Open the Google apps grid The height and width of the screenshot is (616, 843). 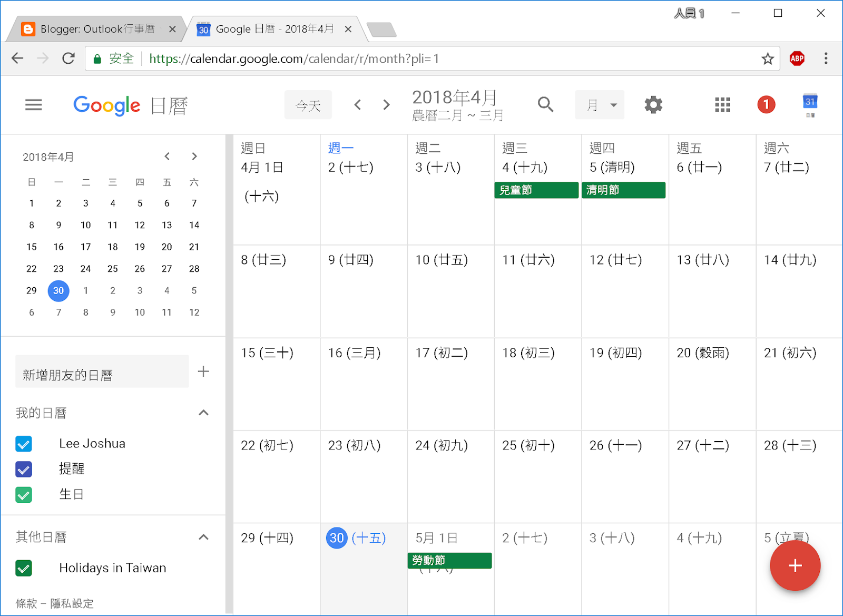(722, 105)
